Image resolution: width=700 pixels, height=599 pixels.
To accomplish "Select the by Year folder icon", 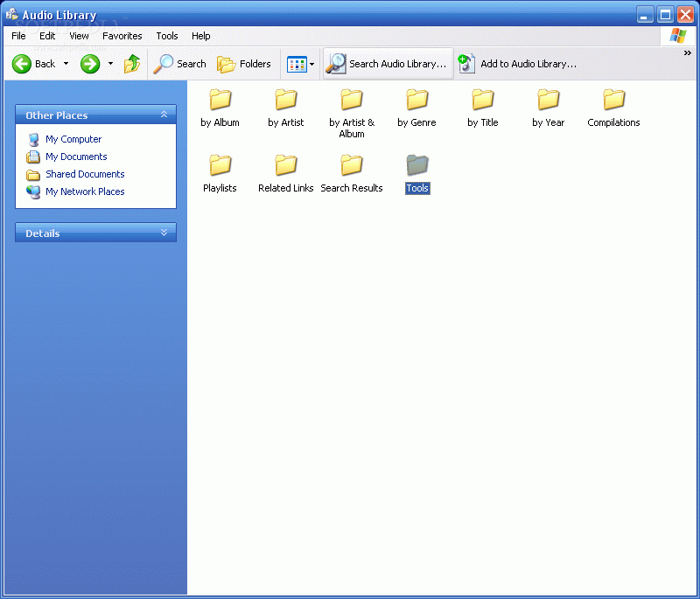I will (549, 99).
